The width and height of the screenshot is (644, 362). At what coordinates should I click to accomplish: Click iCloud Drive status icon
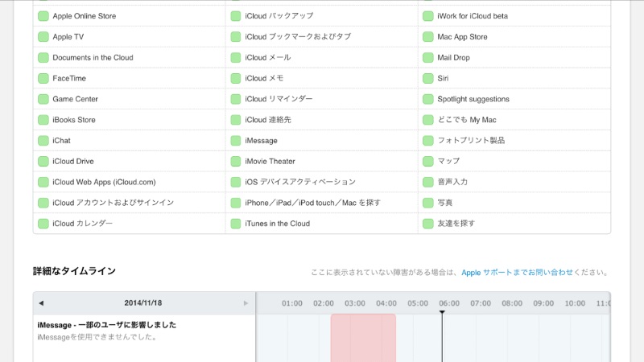pos(43,162)
